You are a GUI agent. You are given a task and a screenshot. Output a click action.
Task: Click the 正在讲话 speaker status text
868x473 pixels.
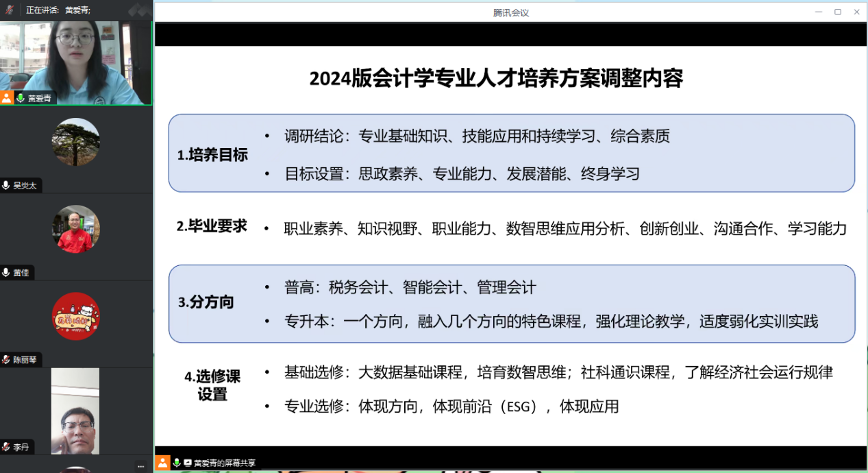coord(42,10)
